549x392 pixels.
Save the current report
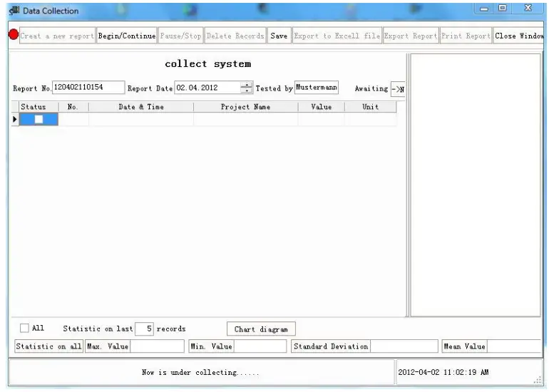coord(279,36)
